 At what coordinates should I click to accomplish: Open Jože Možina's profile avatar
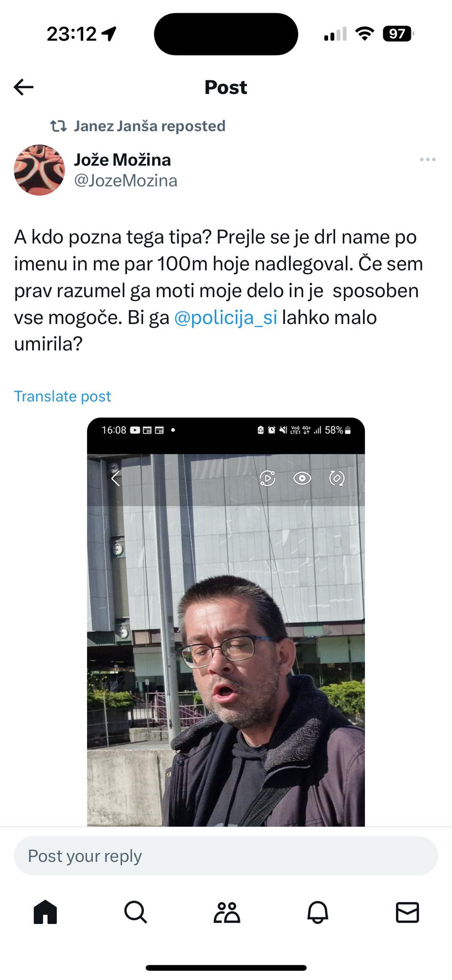coord(39,170)
